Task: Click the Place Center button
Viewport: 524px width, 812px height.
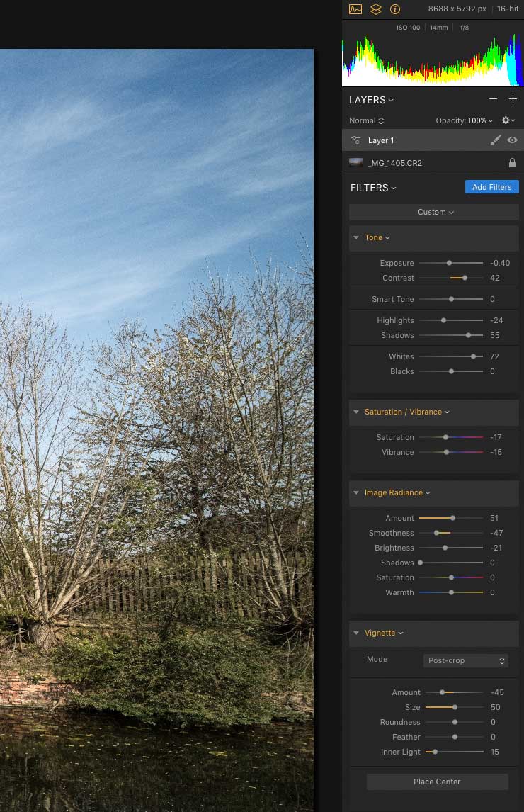Action: pyautogui.click(x=437, y=782)
